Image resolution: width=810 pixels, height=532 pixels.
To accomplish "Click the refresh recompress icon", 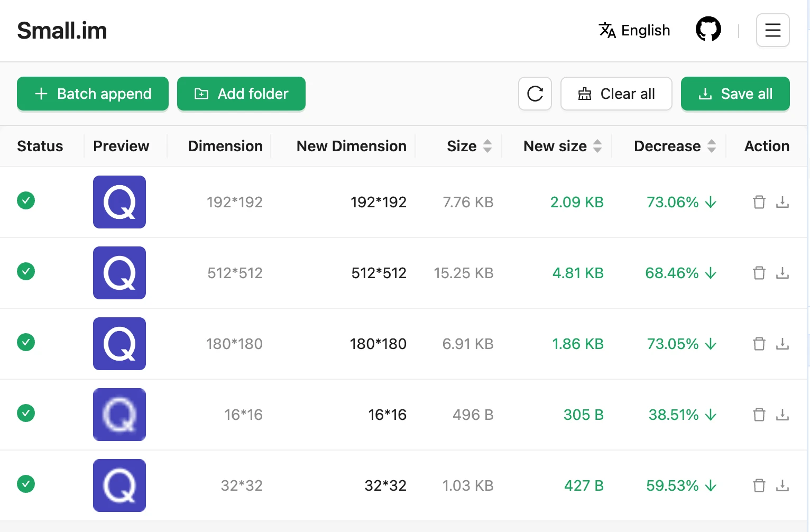I will point(535,94).
